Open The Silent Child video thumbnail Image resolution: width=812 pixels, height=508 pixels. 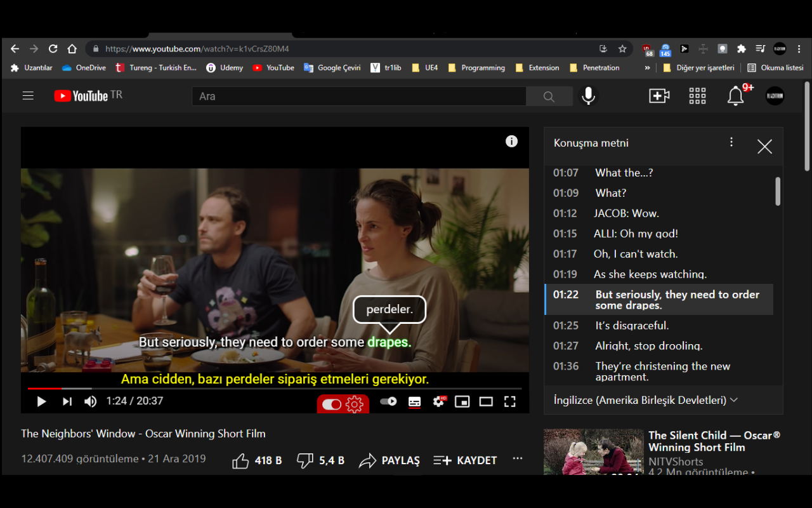[593, 451]
